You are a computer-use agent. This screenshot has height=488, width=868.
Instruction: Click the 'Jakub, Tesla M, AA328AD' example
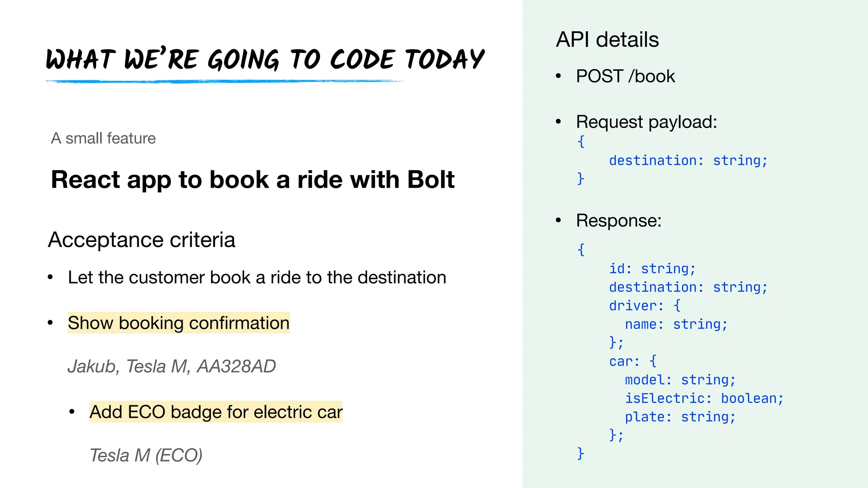tap(172, 366)
